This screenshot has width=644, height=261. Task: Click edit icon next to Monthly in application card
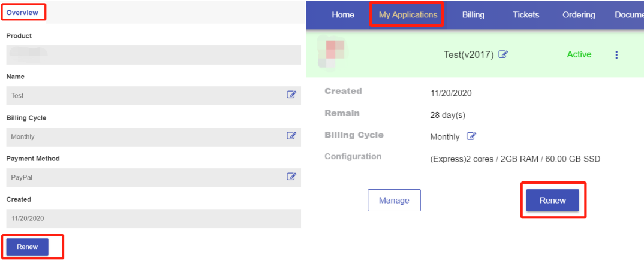(471, 136)
